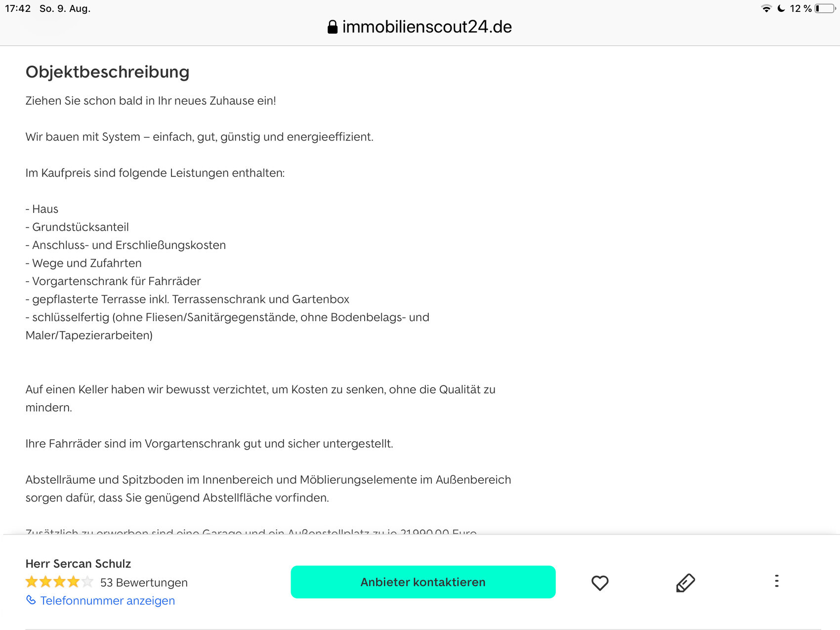The width and height of the screenshot is (840, 630).
Task: Open the 53 Bewertungen reviews
Action: point(144,583)
